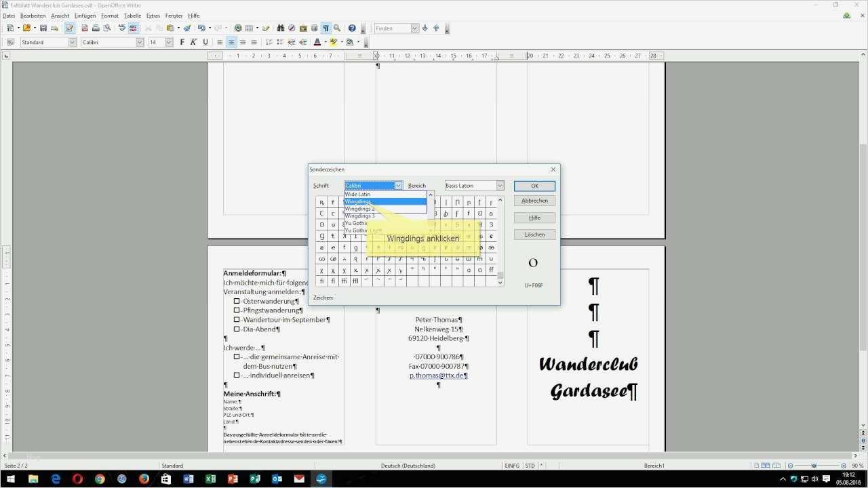Toggle bold formatting
Image resolution: width=868 pixels, height=488 pixels.
point(182,41)
